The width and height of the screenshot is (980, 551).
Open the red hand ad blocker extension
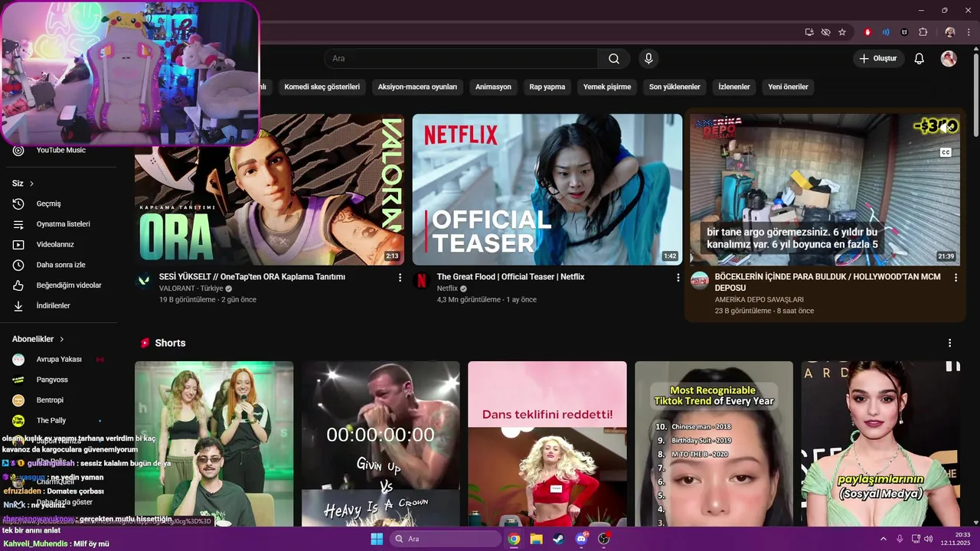point(867,32)
